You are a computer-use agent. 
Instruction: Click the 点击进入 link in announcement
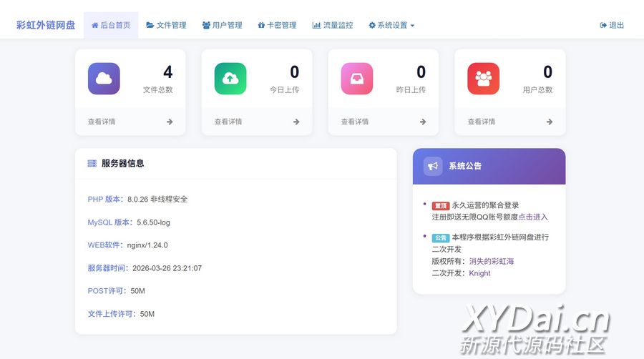tap(533, 217)
